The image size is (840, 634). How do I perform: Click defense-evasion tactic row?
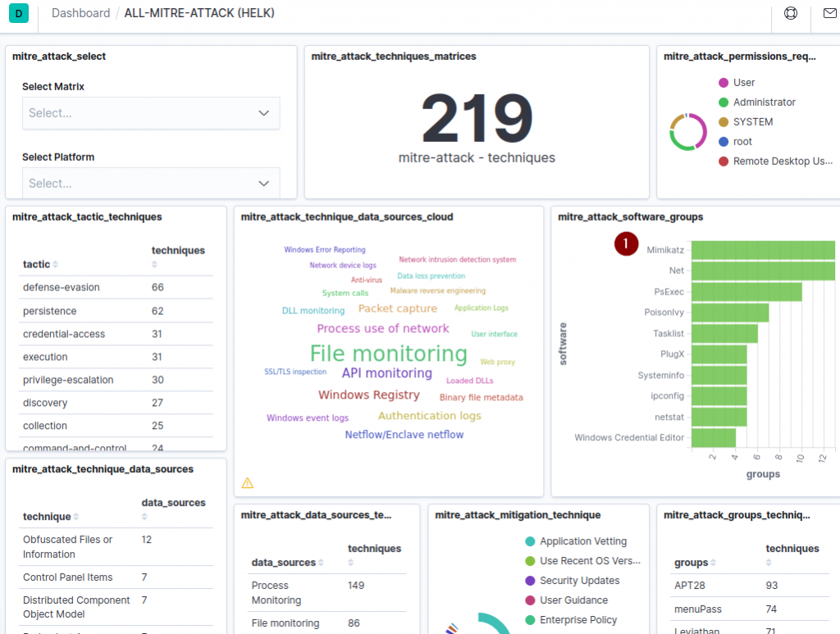click(x=116, y=288)
